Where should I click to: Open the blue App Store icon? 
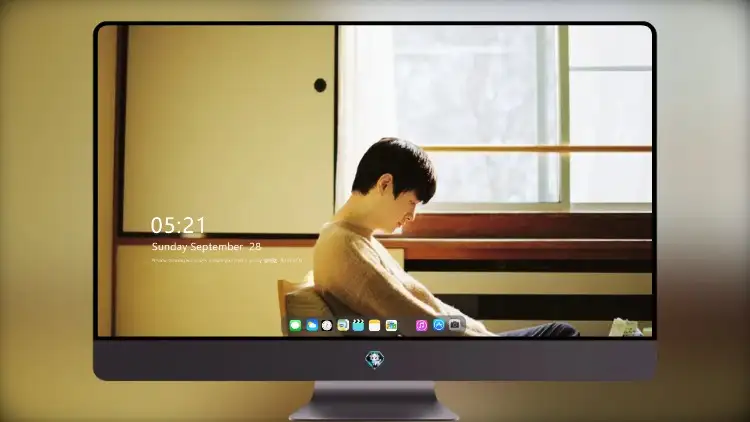pos(439,325)
